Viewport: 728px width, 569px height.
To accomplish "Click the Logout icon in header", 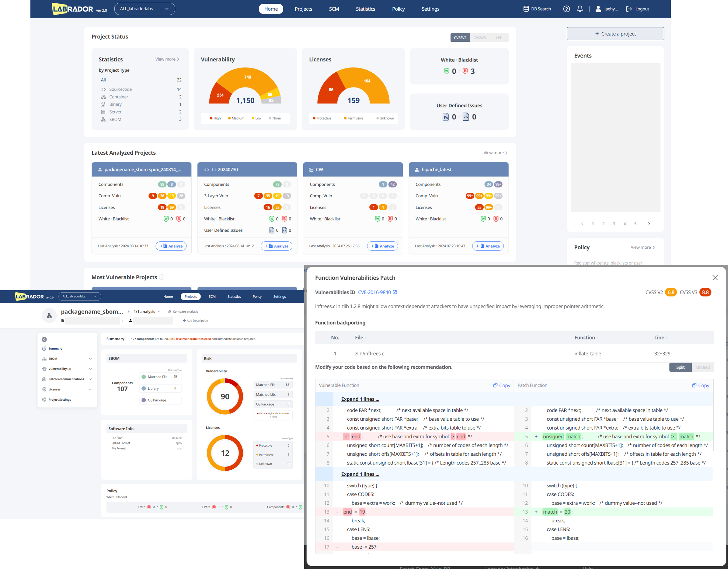I will tap(629, 9).
